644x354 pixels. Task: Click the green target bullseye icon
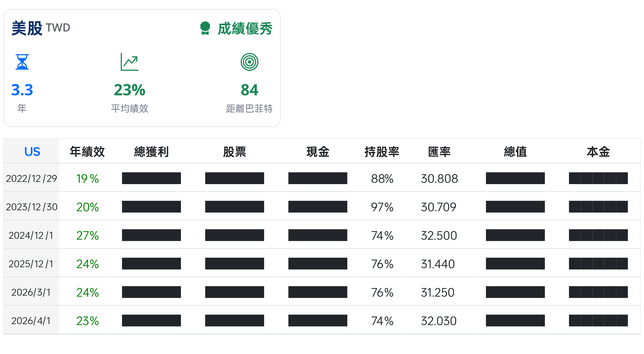tap(249, 62)
